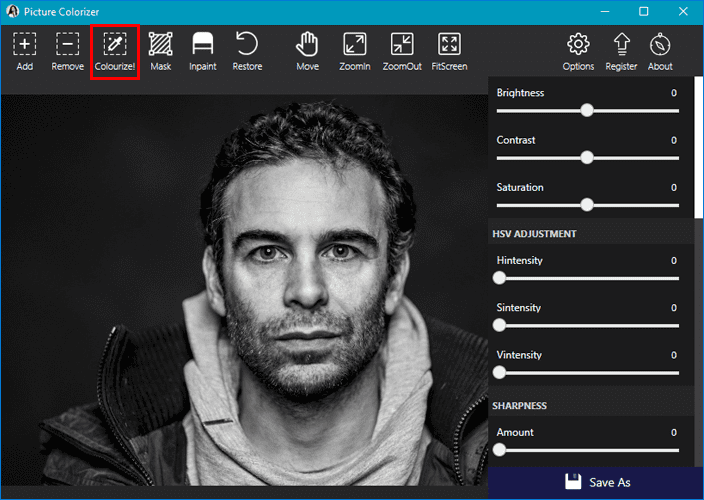The width and height of the screenshot is (704, 500).
Task: Activate the Inpaint tool
Action: click(x=202, y=52)
